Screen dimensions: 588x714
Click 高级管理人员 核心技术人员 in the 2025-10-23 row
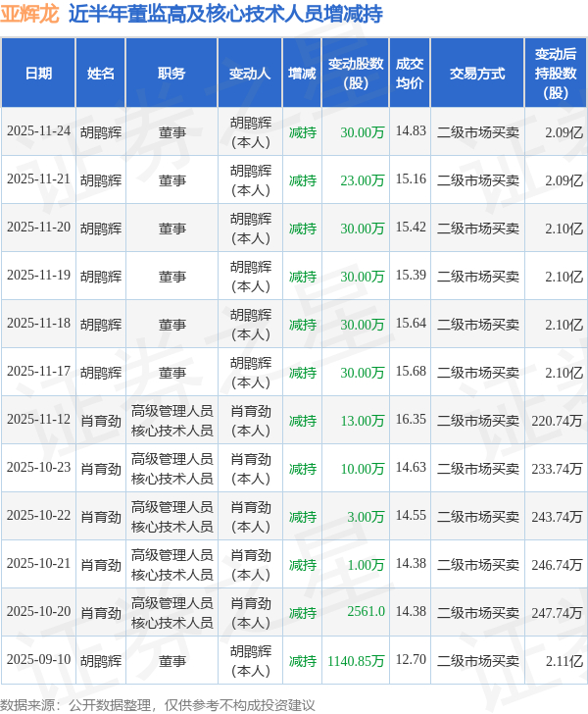(172, 469)
